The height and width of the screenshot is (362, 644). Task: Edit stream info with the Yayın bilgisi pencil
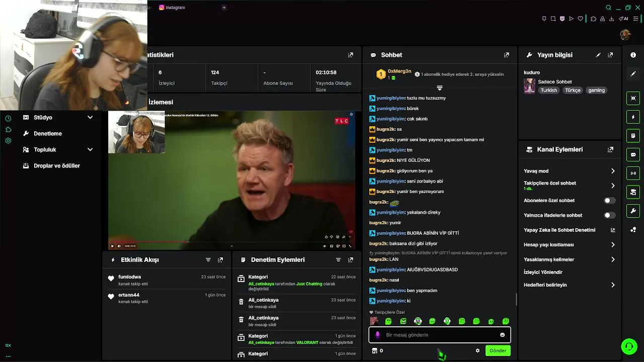point(598,55)
